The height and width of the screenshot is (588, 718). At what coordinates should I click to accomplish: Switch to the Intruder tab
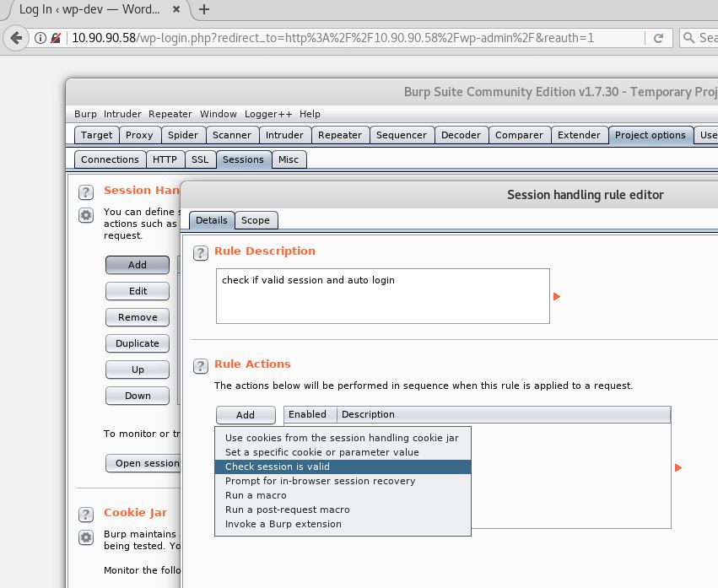pyautogui.click(x=284, y=135)
